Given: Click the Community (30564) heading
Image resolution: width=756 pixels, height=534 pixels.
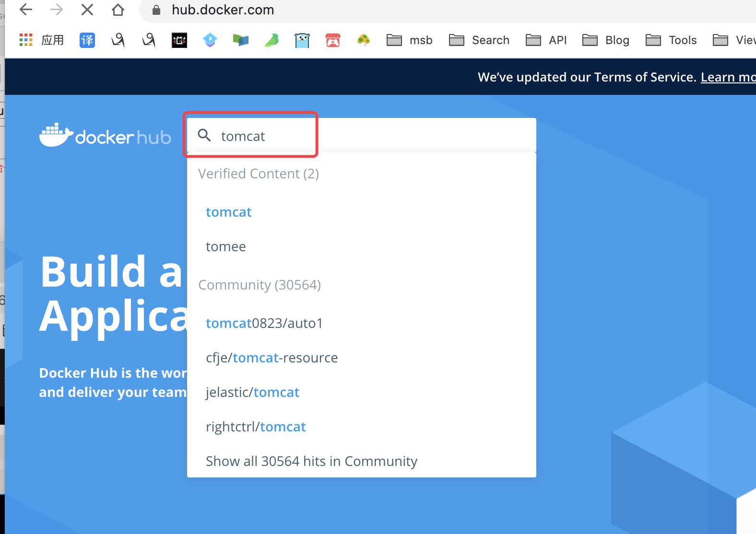Looking at the screenshot, I should 260,285.
